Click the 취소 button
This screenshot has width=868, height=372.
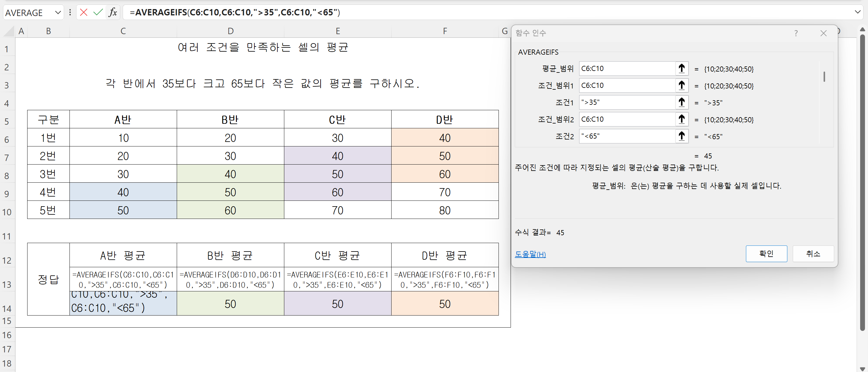pyautogui.click(x=813, y=254)
